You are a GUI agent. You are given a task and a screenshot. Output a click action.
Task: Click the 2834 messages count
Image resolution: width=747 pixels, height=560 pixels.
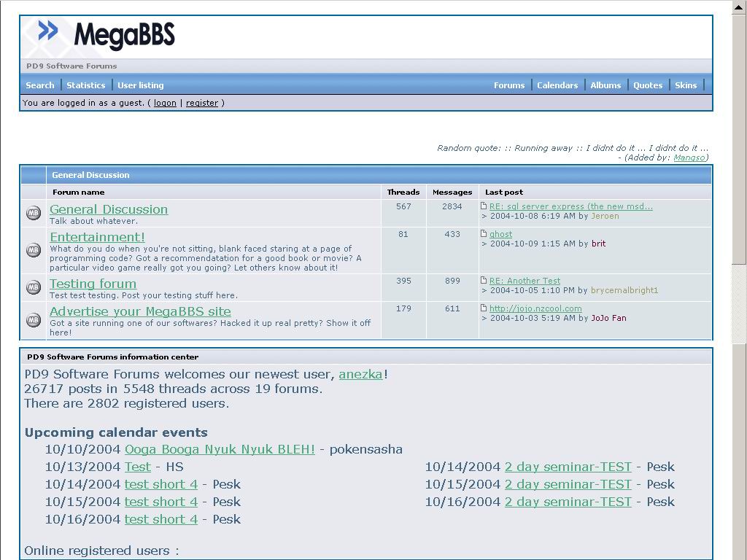452,206
